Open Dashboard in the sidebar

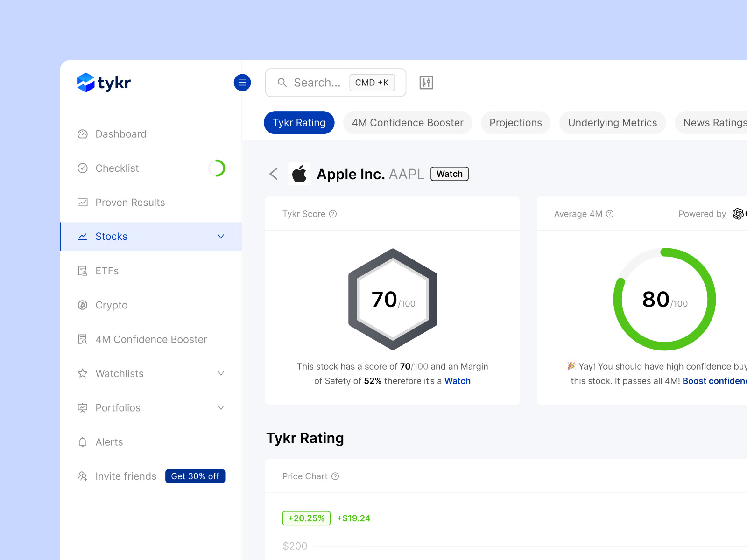(151, 134)
